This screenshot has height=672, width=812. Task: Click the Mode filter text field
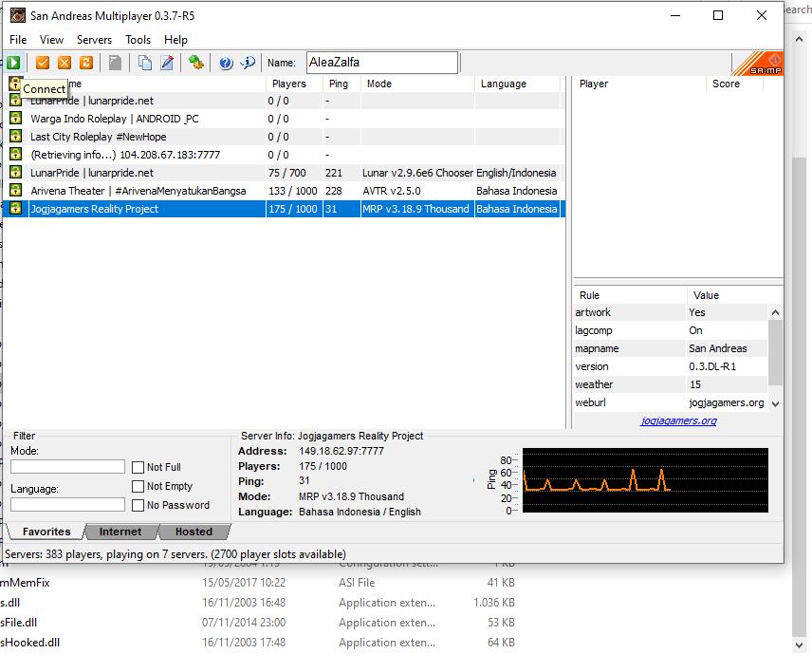tap(68, 467)
